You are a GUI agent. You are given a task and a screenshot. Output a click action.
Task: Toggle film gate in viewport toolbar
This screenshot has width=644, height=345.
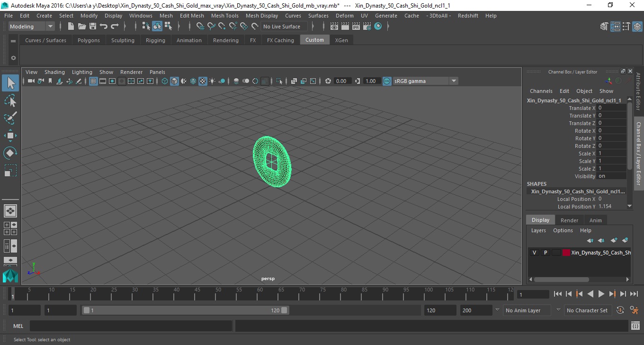coord(103,81)
